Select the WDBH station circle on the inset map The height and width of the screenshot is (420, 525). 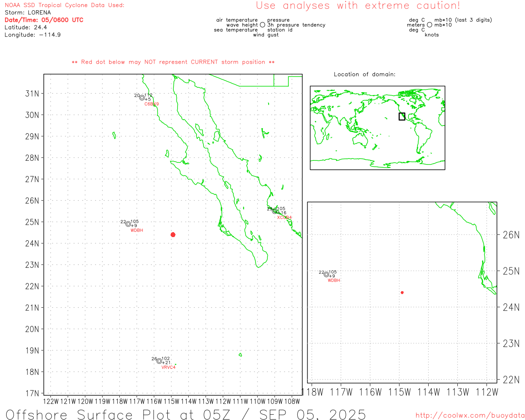pyautogui.click(x=326, y=274)
